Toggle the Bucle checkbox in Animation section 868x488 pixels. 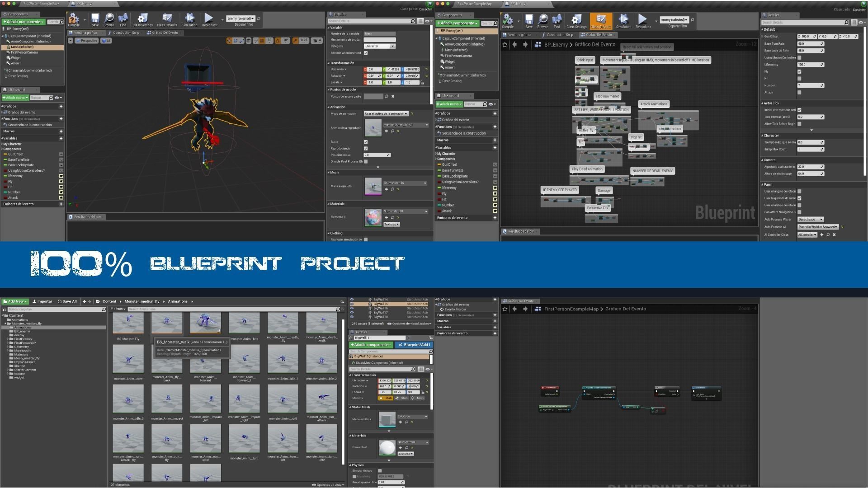point(366,142)
